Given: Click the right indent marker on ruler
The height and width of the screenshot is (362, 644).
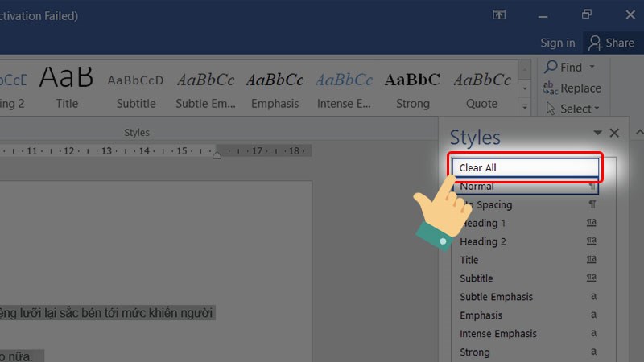Looking at the screenshot, I should (216, 154).
